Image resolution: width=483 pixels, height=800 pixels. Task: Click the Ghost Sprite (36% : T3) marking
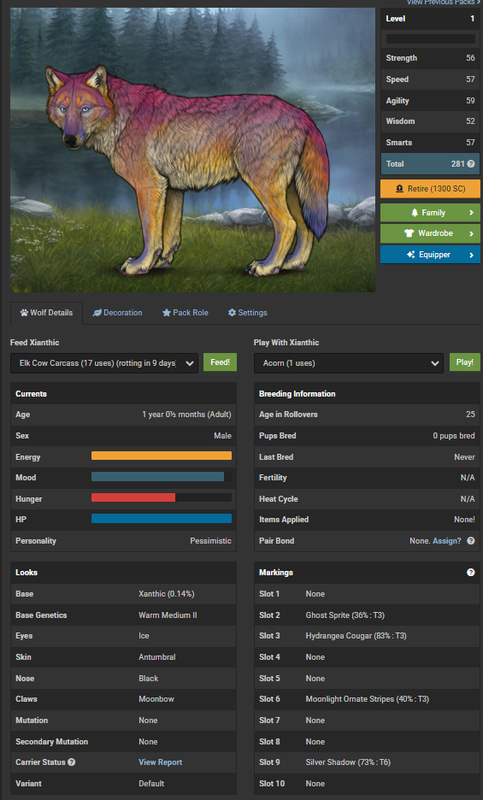[345, 615]
